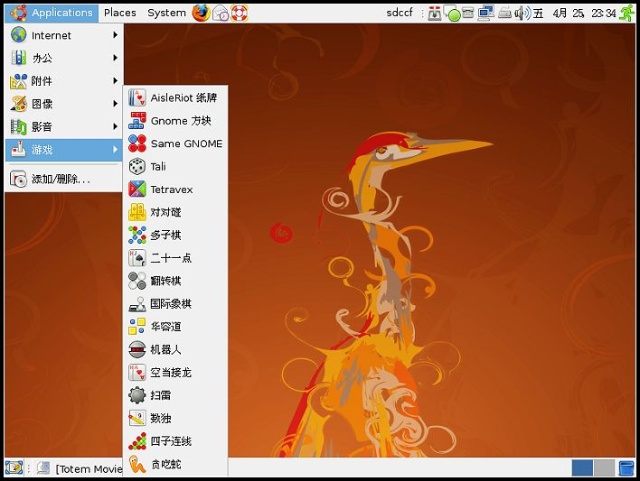Open the red-white tray icon beside sdccf
The height and width of the screenshot is (481, 640).
point(435,14)
